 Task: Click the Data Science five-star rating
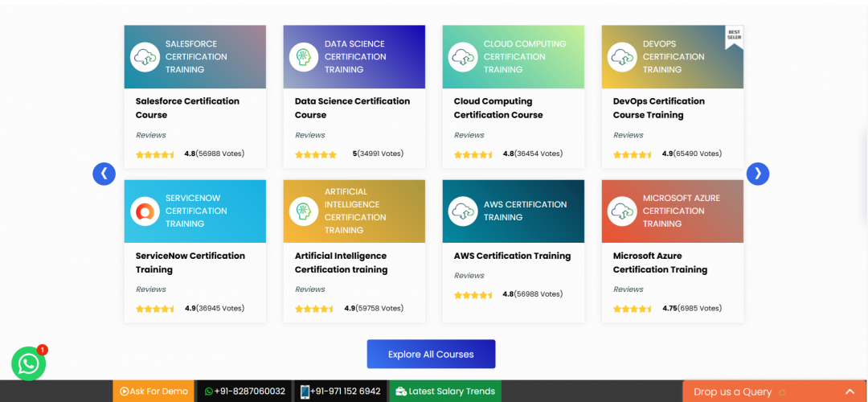316,154
